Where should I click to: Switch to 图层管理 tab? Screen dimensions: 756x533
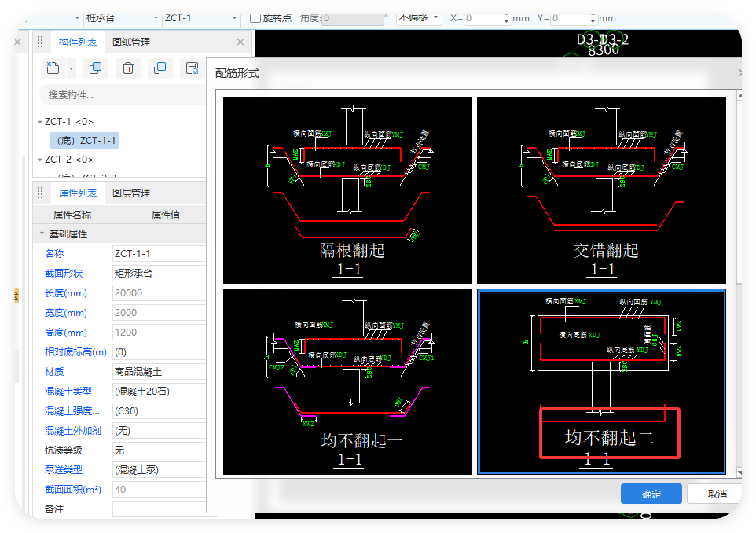click(131, 193)
